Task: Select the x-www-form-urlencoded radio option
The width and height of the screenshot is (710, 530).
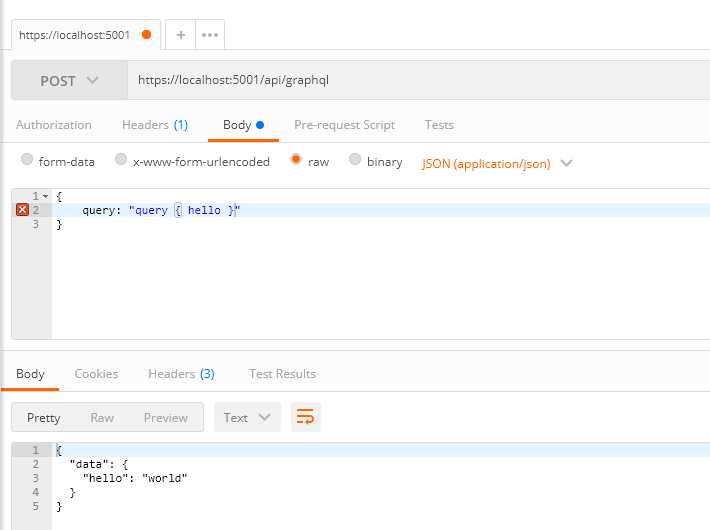Action: tap(121, 159)
